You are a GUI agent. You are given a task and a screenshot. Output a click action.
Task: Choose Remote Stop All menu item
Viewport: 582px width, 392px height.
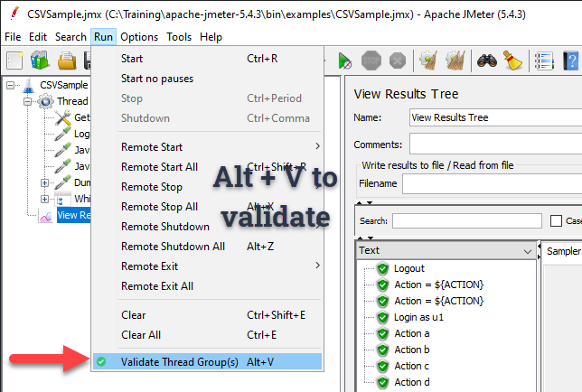[x=208, y=207]
